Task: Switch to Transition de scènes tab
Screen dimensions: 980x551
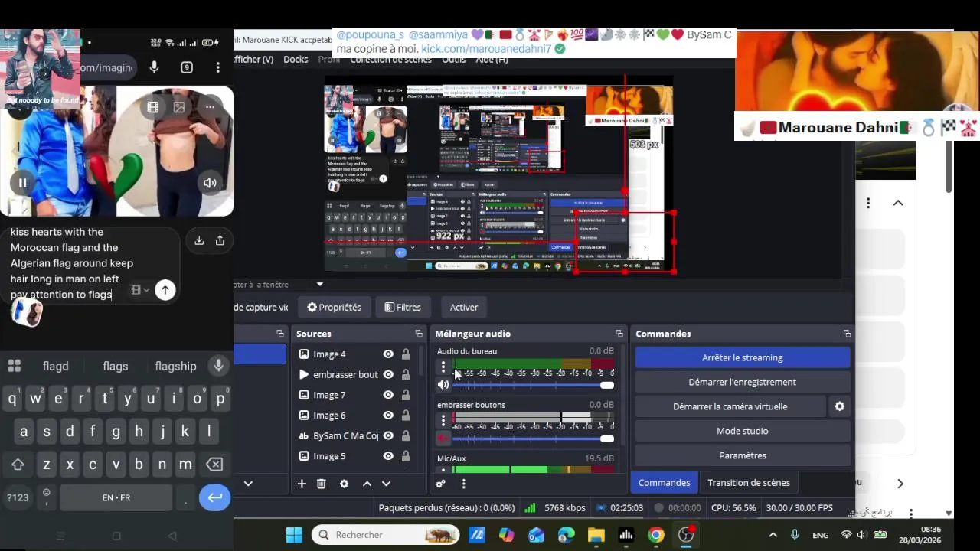Action: click(x=749, y=483)
